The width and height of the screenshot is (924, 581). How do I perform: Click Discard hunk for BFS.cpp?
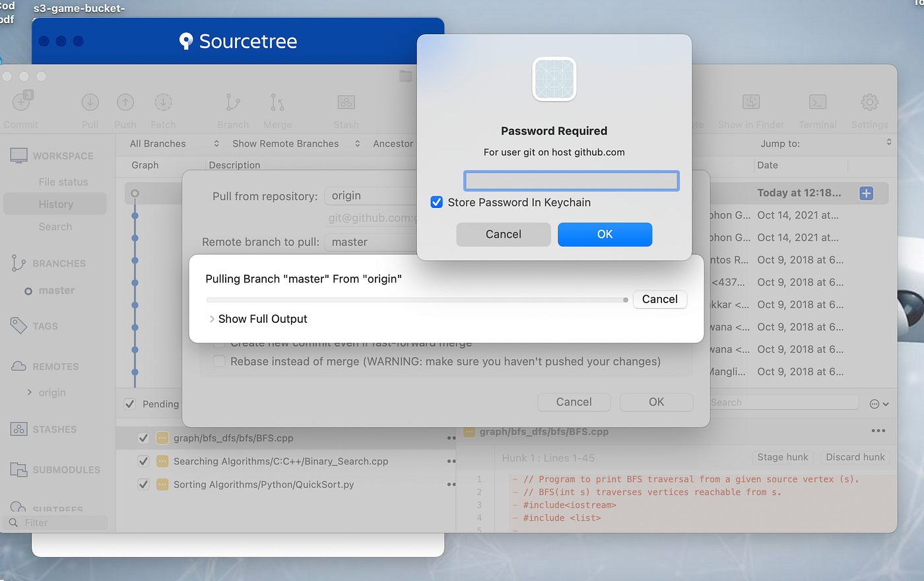pos(855,457)
